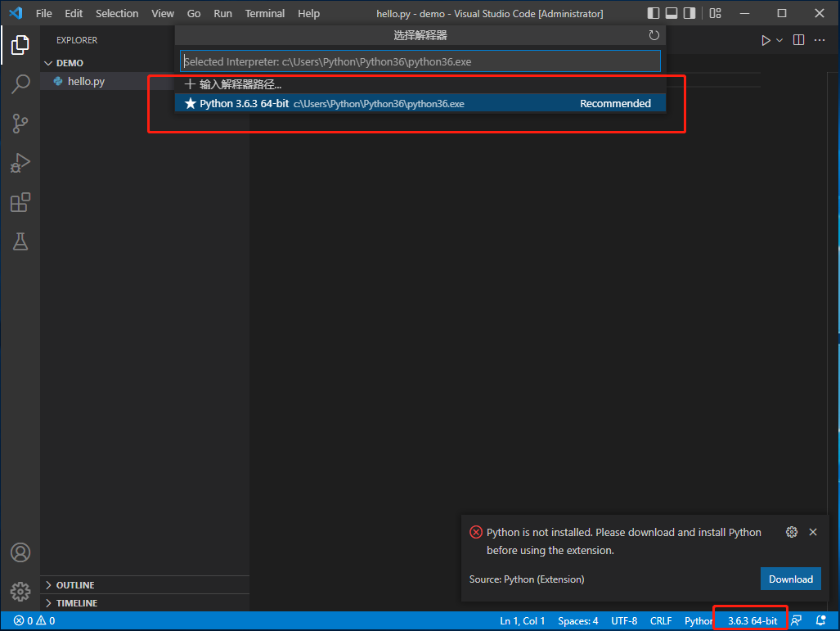Toggle Primary Side Bar layout icon
Viewport: 840px width, 631px height.
coord(653,13)
